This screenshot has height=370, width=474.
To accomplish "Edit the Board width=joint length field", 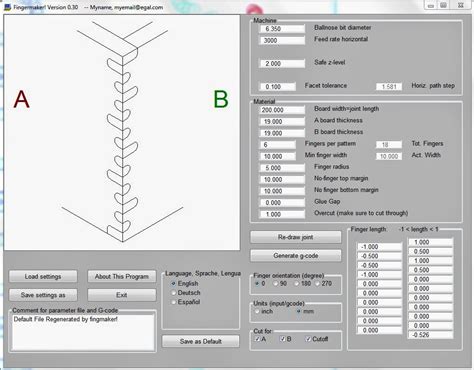I will tap(282, 110).
